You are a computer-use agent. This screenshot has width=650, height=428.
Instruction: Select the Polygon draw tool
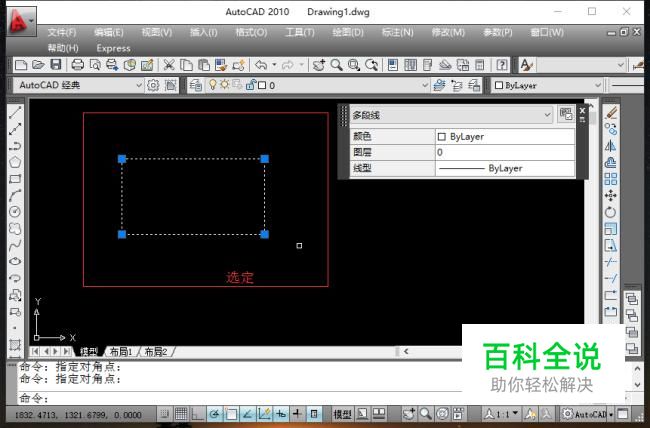(15, 162)
